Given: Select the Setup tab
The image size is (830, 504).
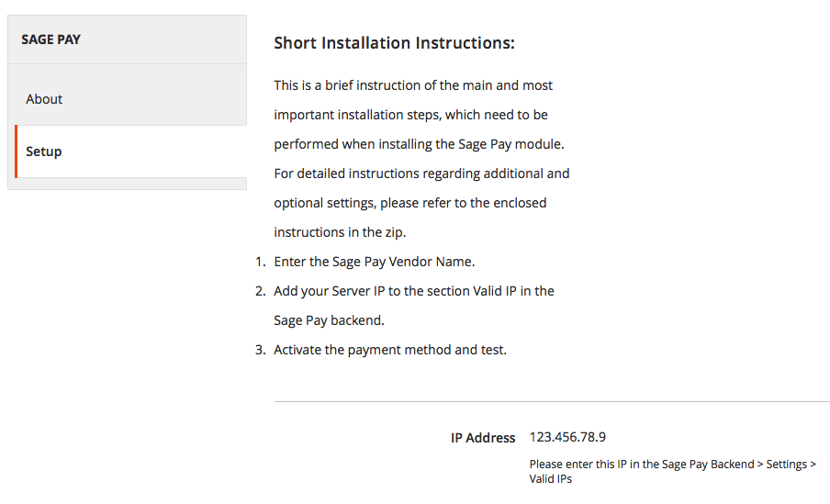Looking at the screenshot, I should click(x=130, y=151).
